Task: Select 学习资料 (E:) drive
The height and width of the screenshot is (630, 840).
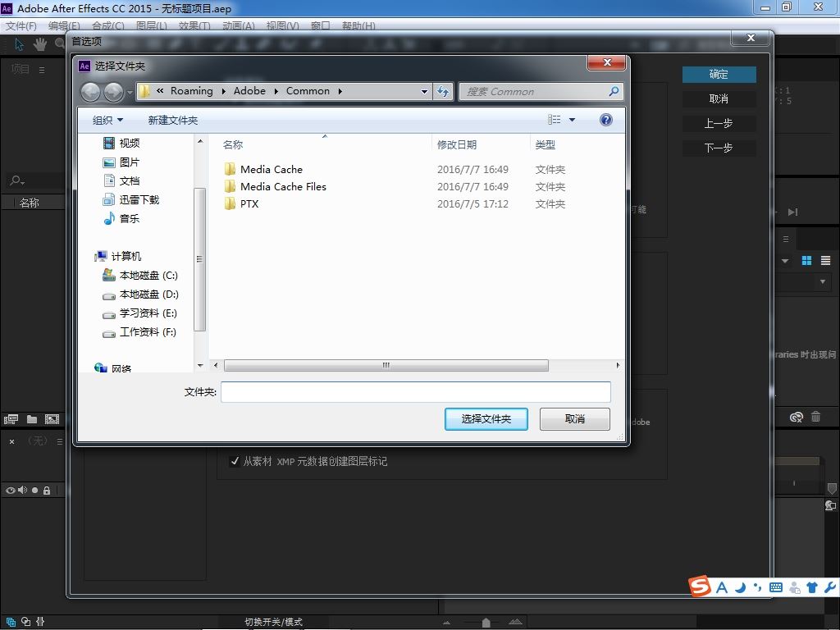Action: point(139,313)
